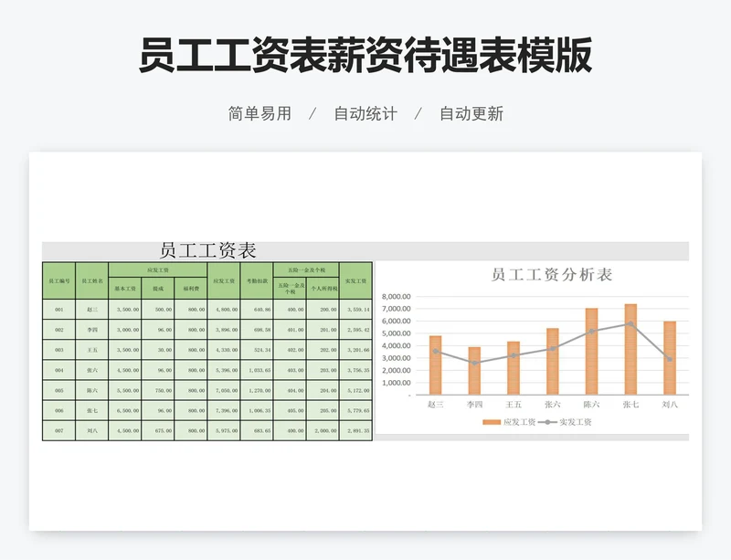
Task: Select the 基本工资 column header
Action: [125, 289]
